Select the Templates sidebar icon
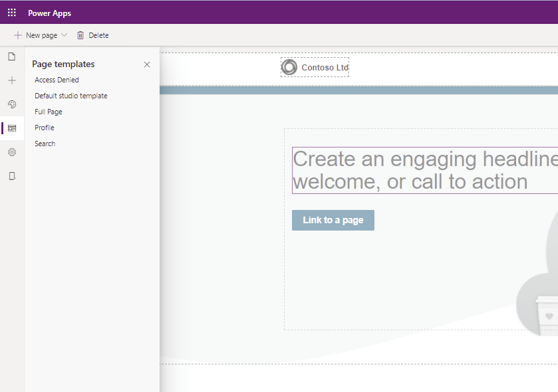Screen dimensions: 558x392 (x=12, y=128)
